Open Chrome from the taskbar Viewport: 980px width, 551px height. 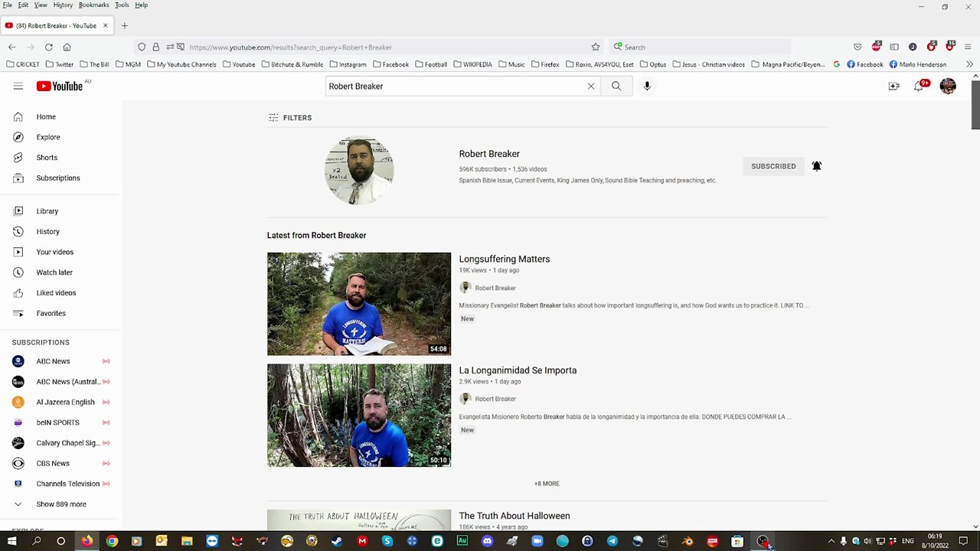[x=112, y=541]
